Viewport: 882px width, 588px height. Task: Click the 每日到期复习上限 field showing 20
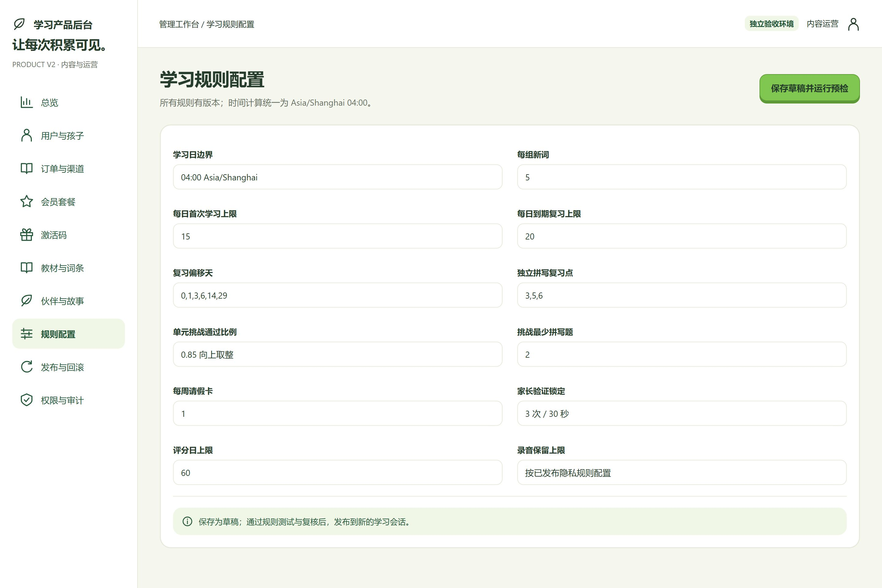point(682,236)
